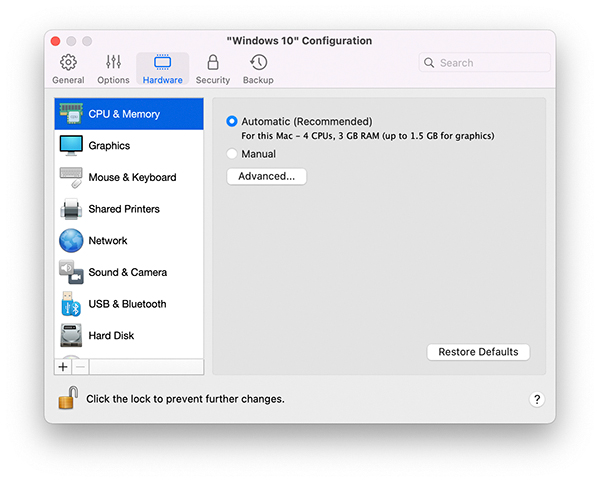Choose the Manual radio option
Viewport: 600px width, 482px height.
tap(232, 154)
